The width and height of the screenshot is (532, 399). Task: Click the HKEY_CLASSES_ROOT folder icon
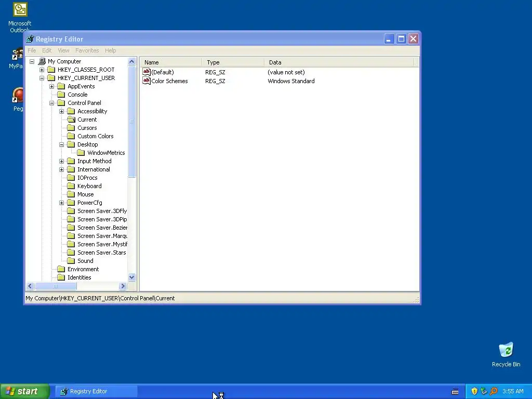[x=51, y=70]
